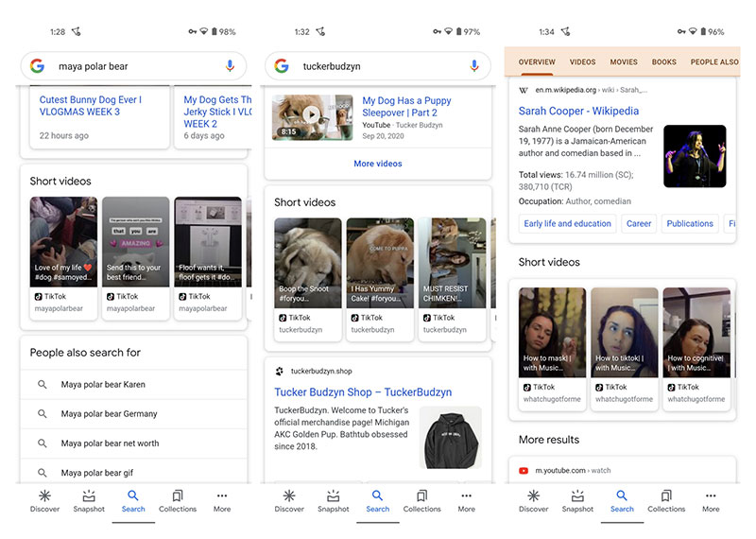Click search icon beside Maya polar bear Germany

[43, 414]
